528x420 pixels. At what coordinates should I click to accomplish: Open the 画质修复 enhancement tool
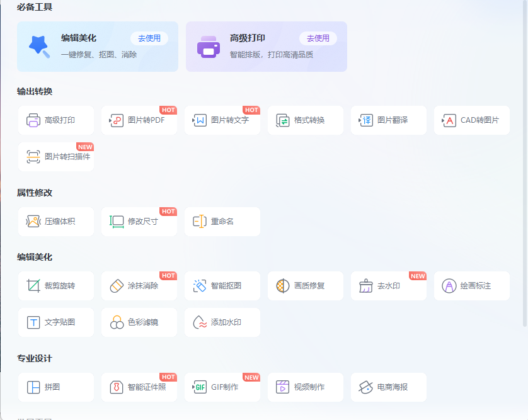tap(305, 285)
